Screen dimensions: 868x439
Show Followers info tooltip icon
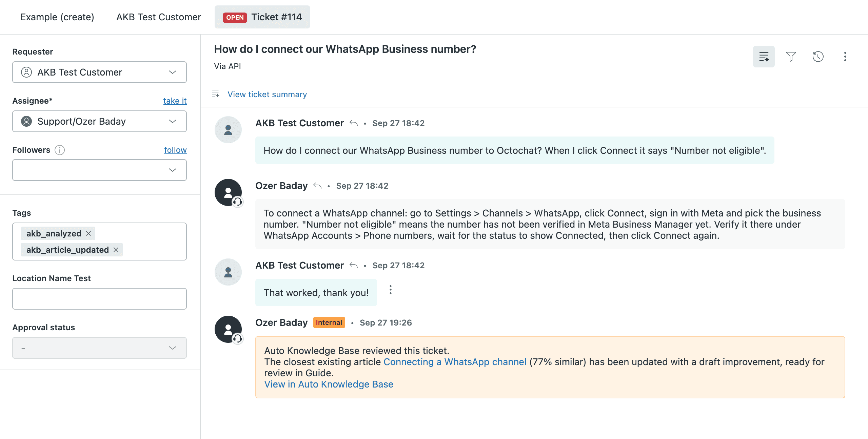[x=60, y=150]
